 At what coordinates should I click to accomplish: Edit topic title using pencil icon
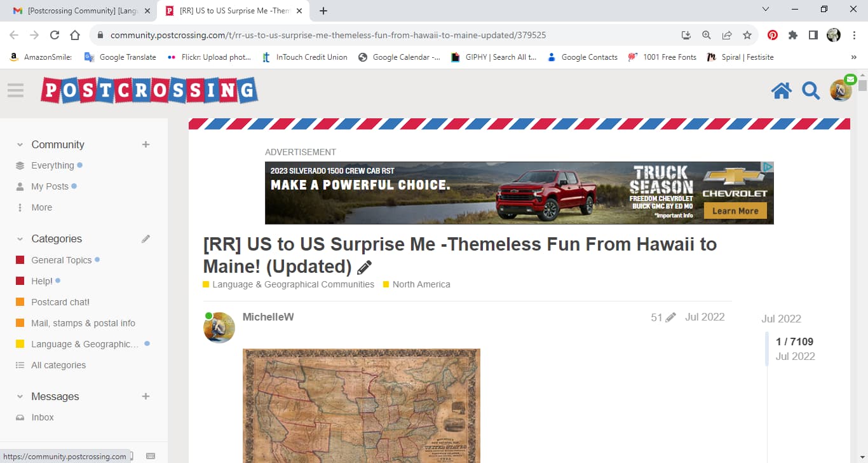(x=364, y=267)
